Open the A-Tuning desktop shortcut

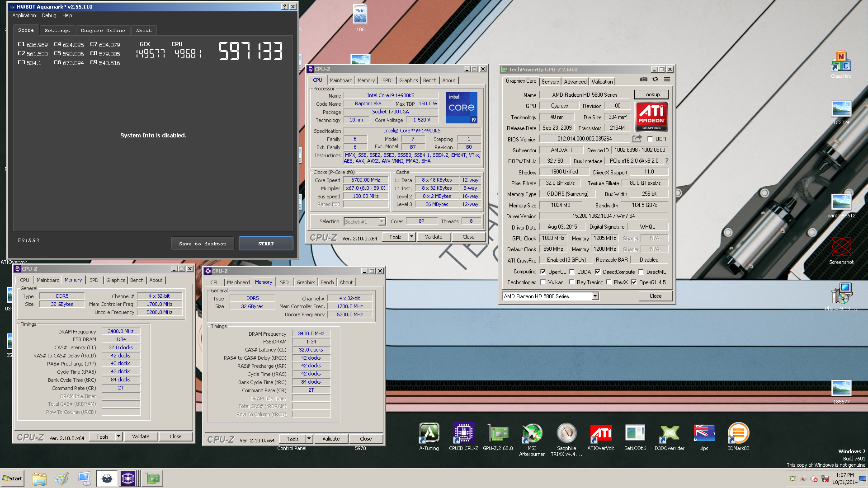click(x=429, y=436)
